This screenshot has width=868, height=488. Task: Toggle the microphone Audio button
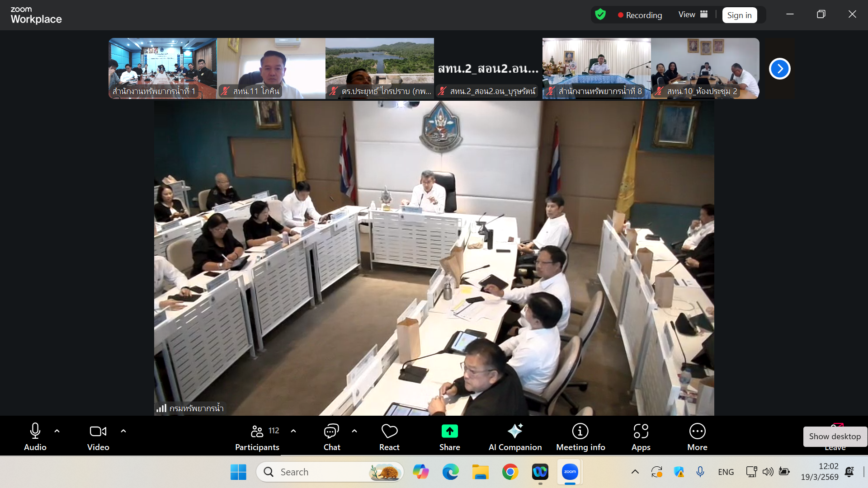click(x=35, y=432)
